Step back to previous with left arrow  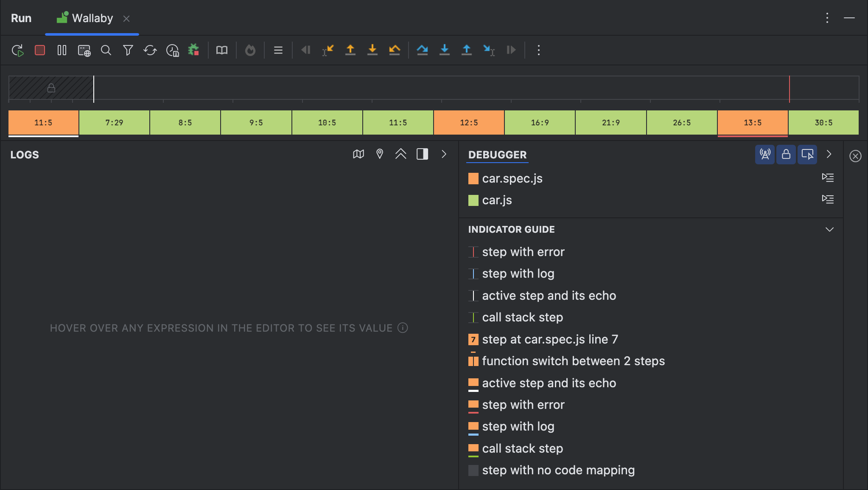point(306,50)
